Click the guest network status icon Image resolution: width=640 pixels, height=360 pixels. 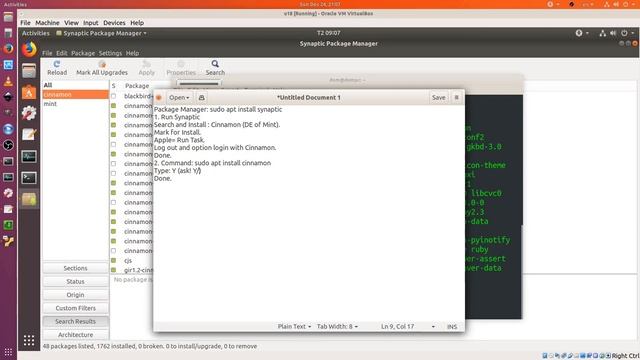tap(602, 33)
